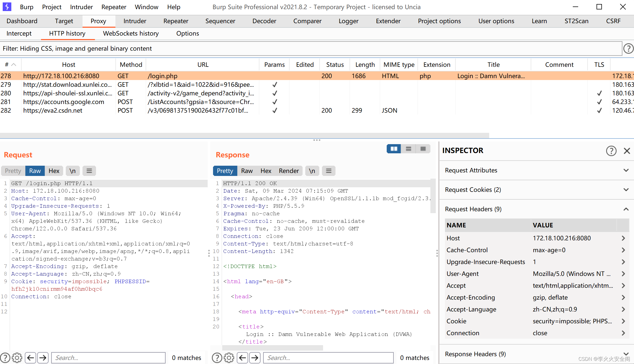Viewport: 634px width, 364px height.
Task: Click the Burp Suite lightning logo icon
Action: [7, 7]
